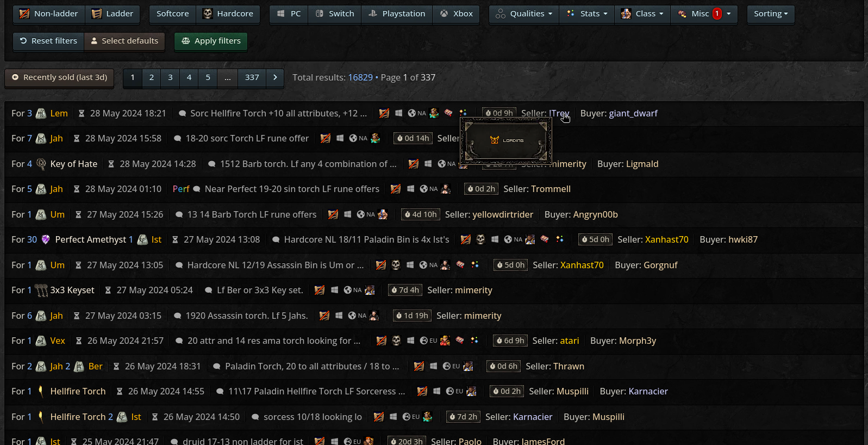This screenshot has width=868, height=445.
Task: Click the Hellfire Torch icon in Muspilli's listing
Action: click(41, 391)
